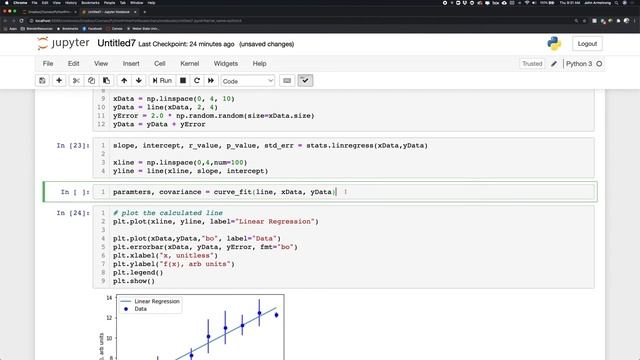Click the pencil edit mode icon

pyautogui.click(x=554, y=64)
